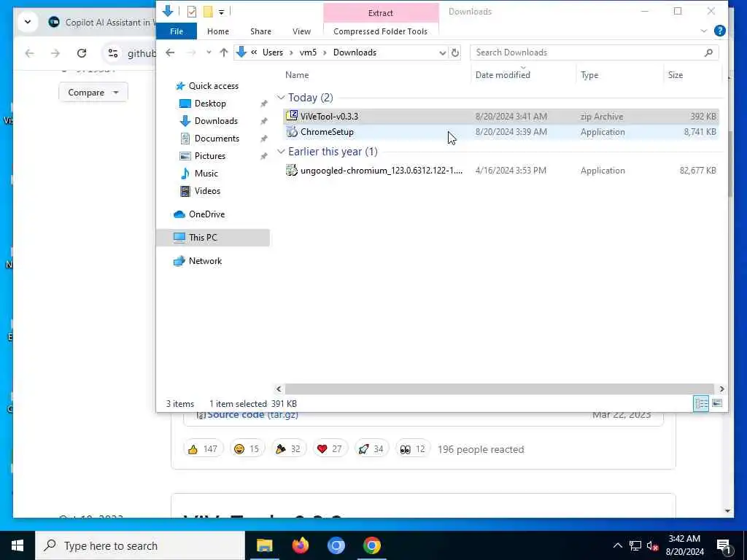Viewport: 747px width, 560px height.
Task: Open the Customize Quick Access Toolbar dropdown
Action: pos(222,12)
